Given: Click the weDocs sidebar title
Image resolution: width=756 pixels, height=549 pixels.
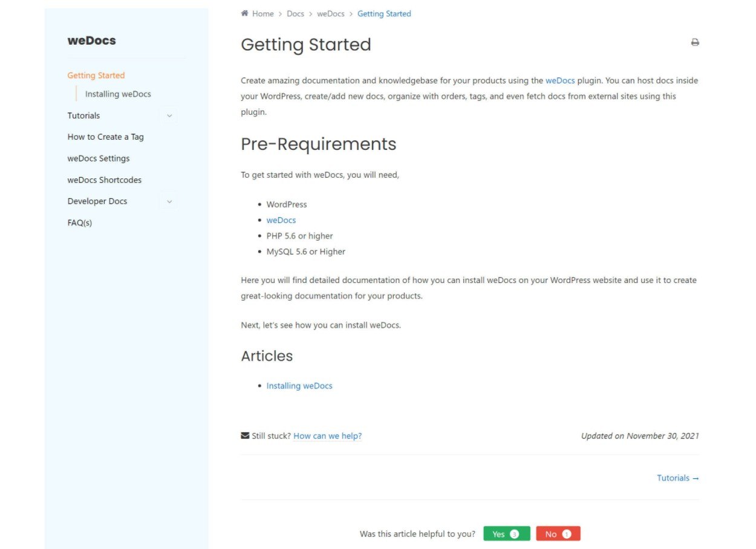Looking at the screenshot, I should [x=92, y=41].
